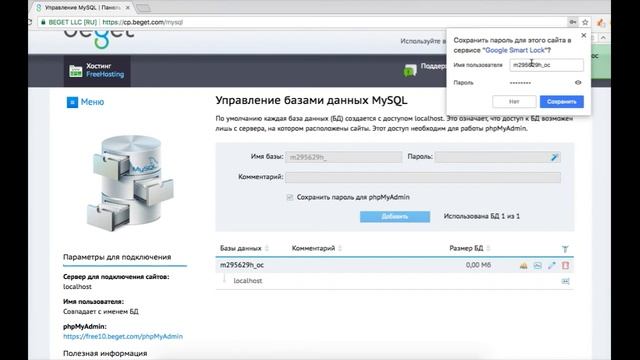This screenshot has height=360, width=640.
Task: Click the browser extension icon beside the star
Action: [x=600, y=22]
